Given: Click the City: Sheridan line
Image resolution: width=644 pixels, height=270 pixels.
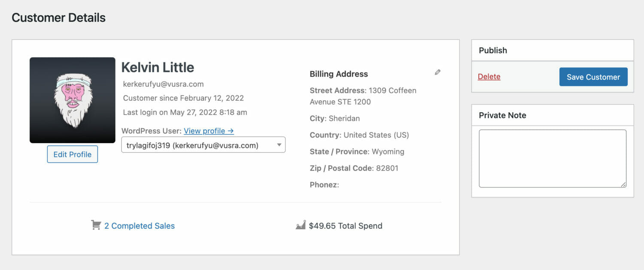Looking at the screenshot, I should pos(335,118).
